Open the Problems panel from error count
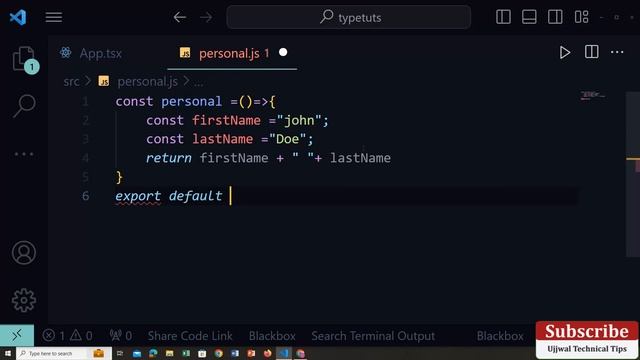Screen dimensions: 640x360 (67, 336)
